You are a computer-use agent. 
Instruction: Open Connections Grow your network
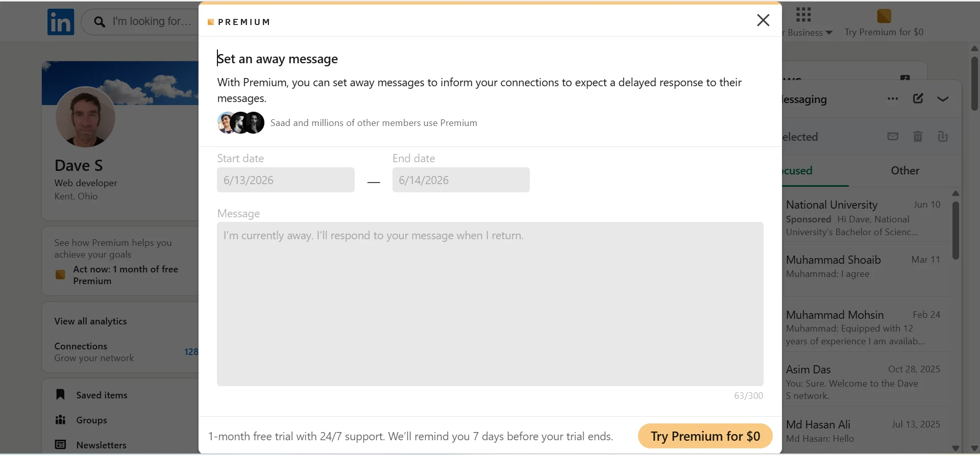click(x=94, y=352)
